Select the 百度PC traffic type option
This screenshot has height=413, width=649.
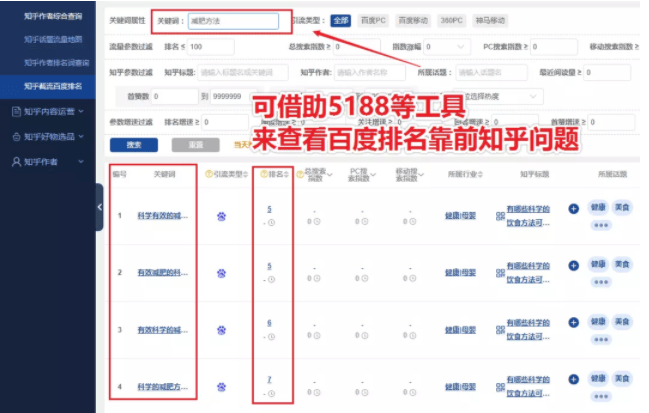(373, 20)
